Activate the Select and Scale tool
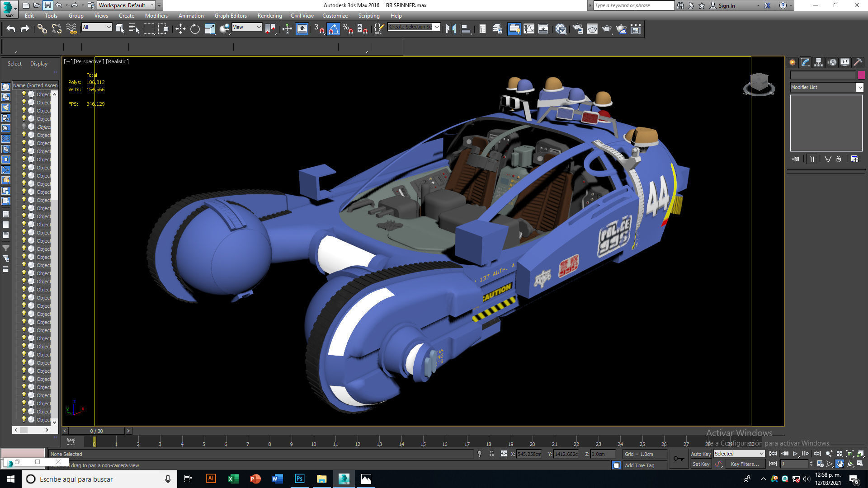The image size is (868, 488). 210,29
